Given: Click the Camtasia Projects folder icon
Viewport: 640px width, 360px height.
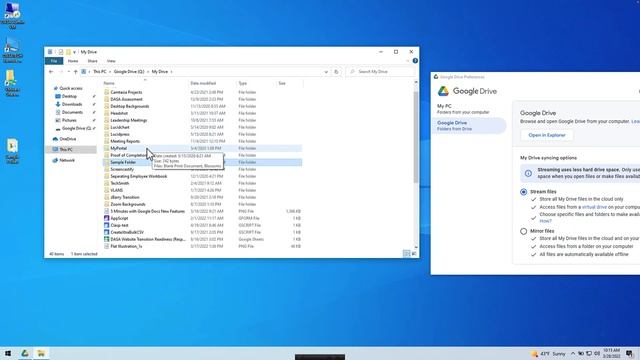Looking at the screenshot, I should (107, 92).
